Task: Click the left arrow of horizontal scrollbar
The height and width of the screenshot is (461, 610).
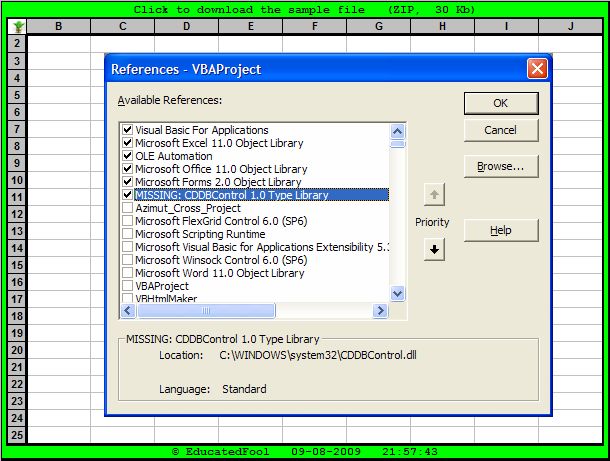Action: [x=128, y=310]
